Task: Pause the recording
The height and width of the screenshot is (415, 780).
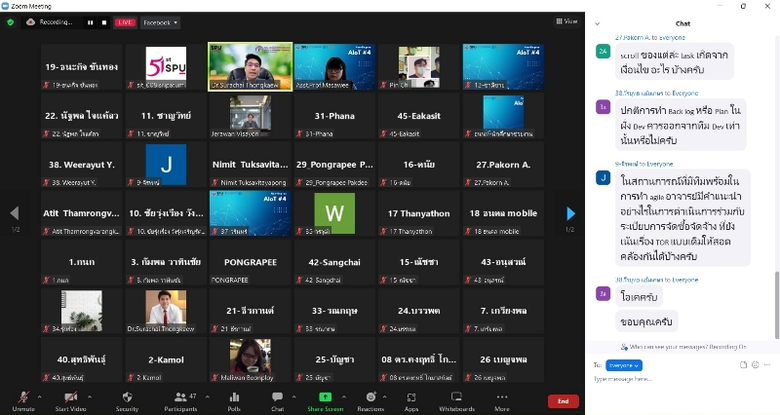Action: click(90, 22)
